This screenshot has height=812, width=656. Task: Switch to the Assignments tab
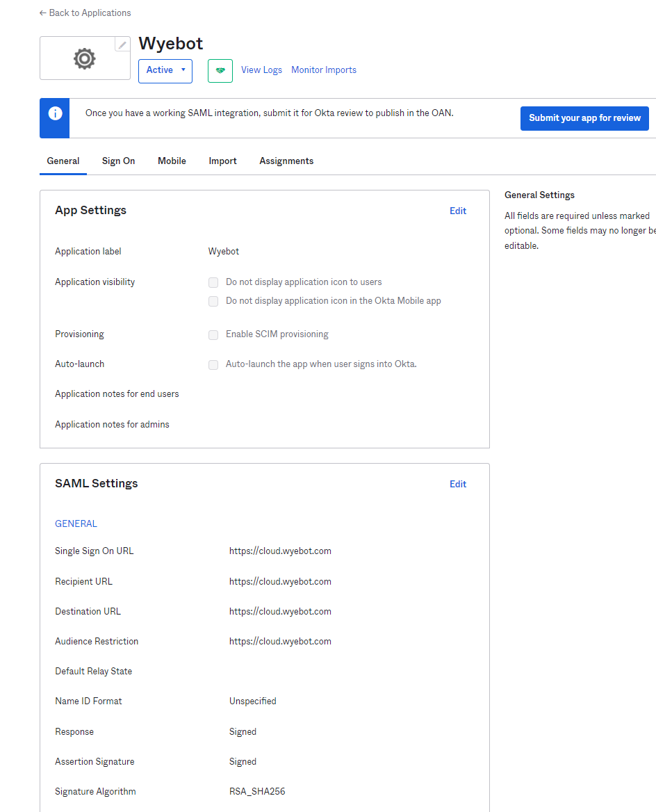tap(286, 161)
